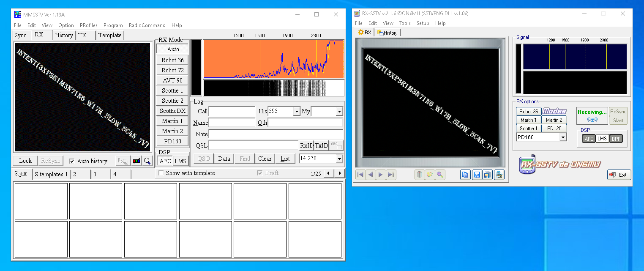Toggle the LMS filter in RX-SSTV DSP
Image resolution: width=644 pixels, height=271 pixels.
(x=602, y=139)
